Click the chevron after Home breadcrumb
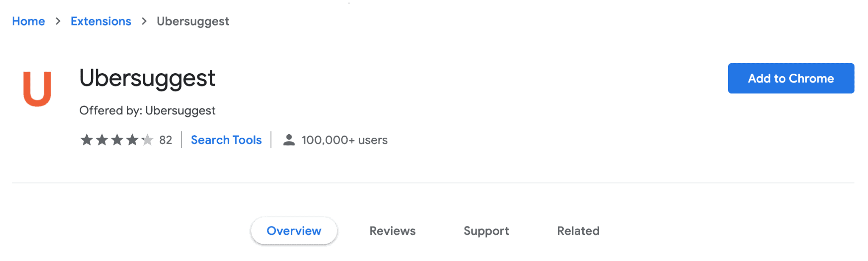868x261 pixels. tap(58, 21)
